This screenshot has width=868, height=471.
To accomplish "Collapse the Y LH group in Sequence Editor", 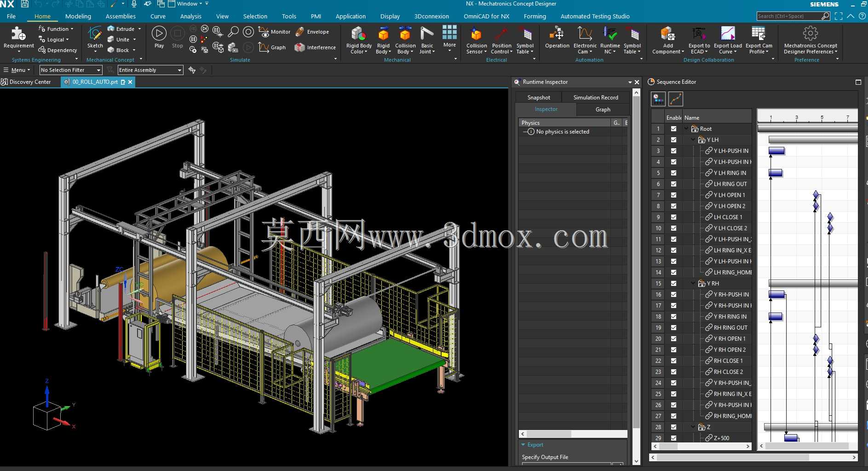I will coord(693,140).
